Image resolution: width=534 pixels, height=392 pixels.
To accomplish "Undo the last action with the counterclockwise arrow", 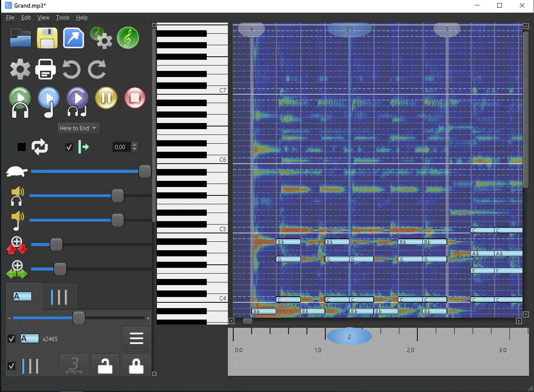I will click(x=71, y=69).
